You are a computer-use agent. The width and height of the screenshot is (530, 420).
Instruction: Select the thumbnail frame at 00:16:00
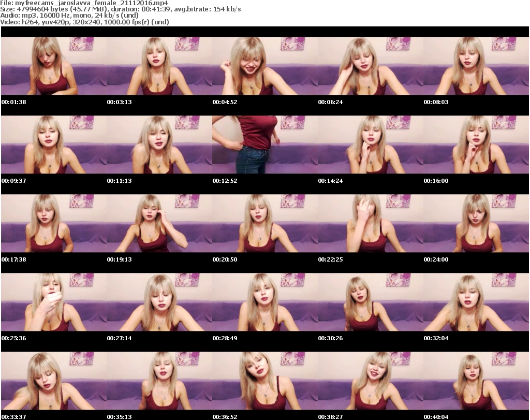[476, 144]
